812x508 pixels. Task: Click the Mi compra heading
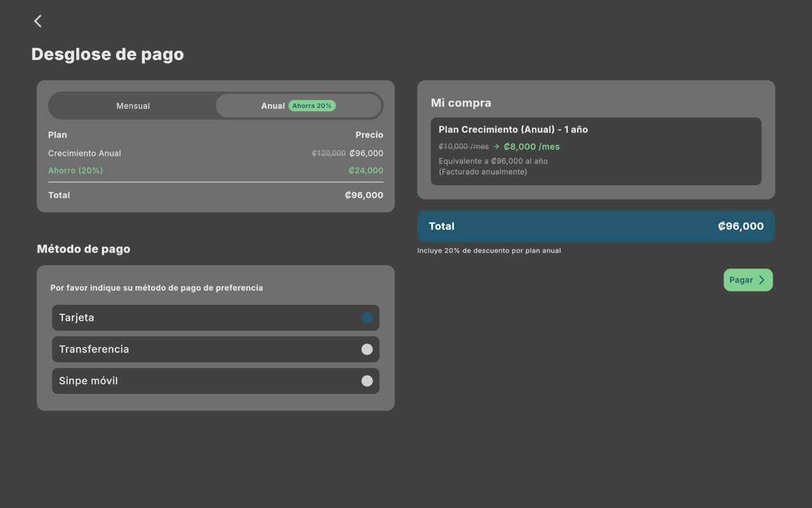tap(461, 103)
